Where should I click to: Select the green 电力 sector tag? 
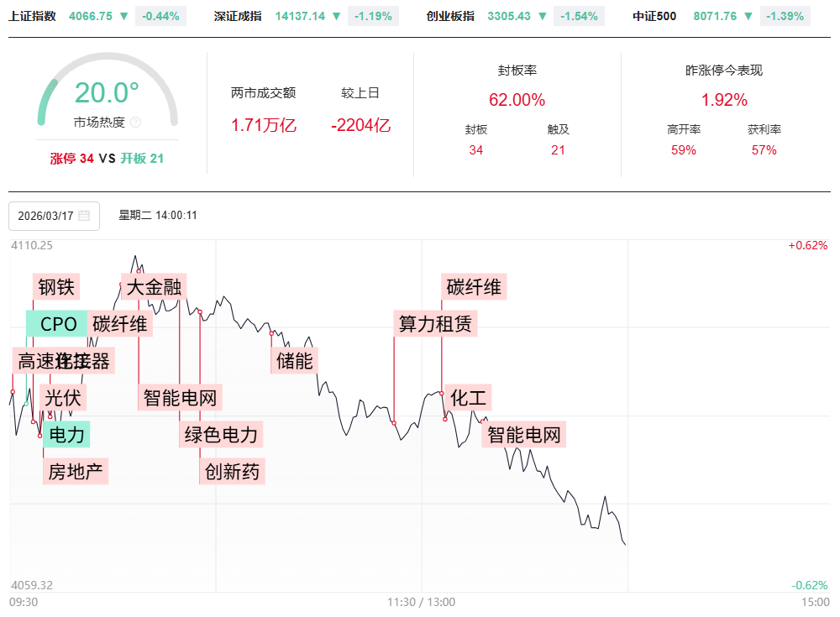67,434
